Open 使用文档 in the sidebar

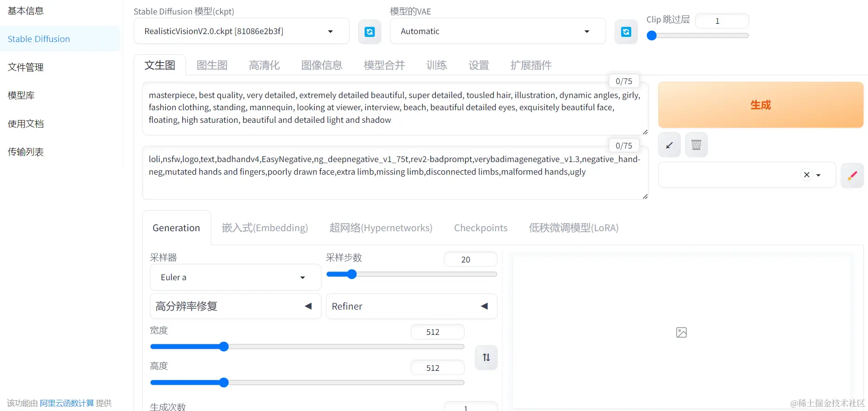click(26, 124)
